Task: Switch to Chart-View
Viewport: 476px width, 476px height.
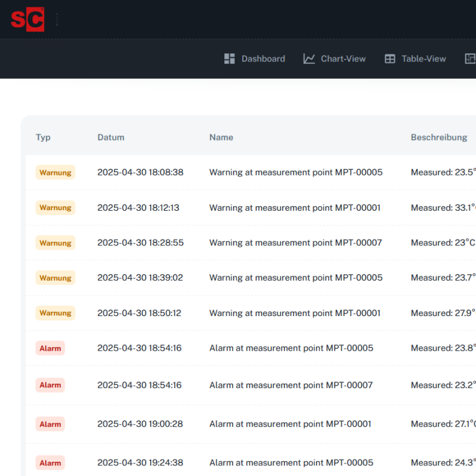Action: [x=343, y=59]
